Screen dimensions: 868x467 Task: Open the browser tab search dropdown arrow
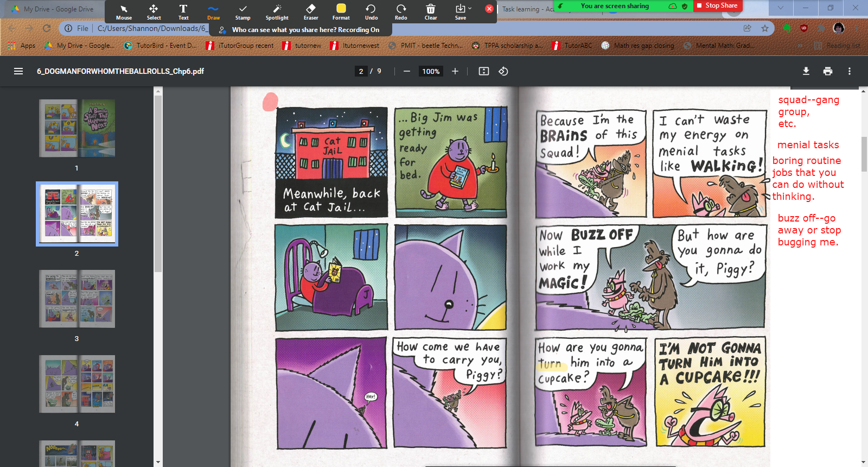(x=781, y=8)
